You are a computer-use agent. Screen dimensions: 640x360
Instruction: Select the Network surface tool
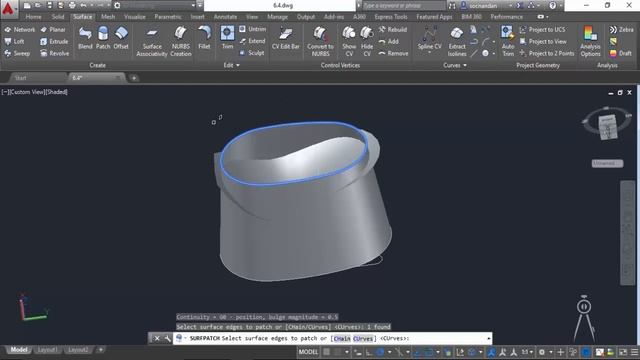tap(20, 29)
